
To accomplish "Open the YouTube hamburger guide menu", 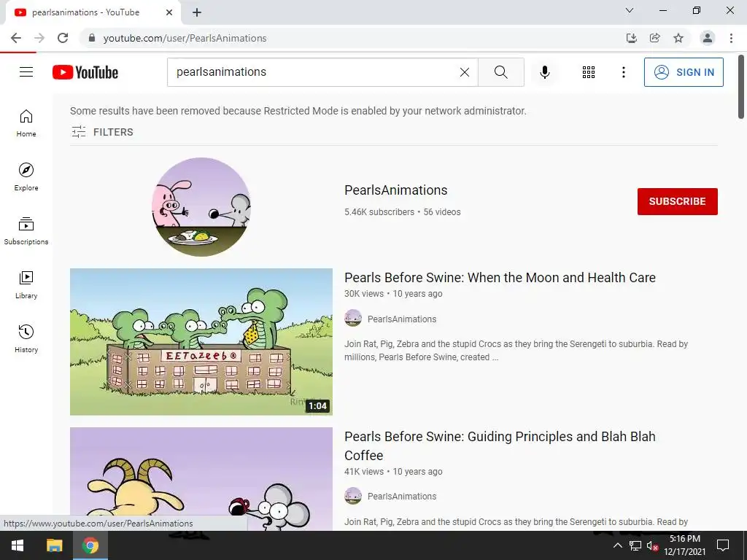I will tap(26, 72).
